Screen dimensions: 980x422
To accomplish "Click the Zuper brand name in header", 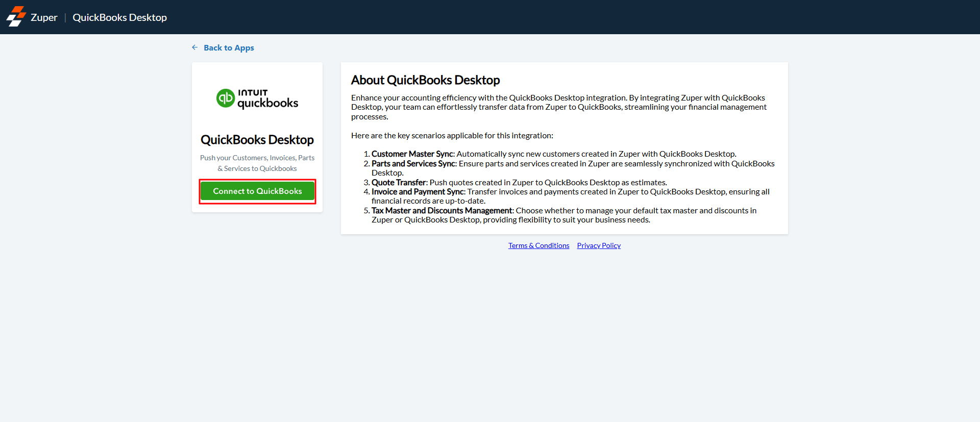I will point(44,17).
